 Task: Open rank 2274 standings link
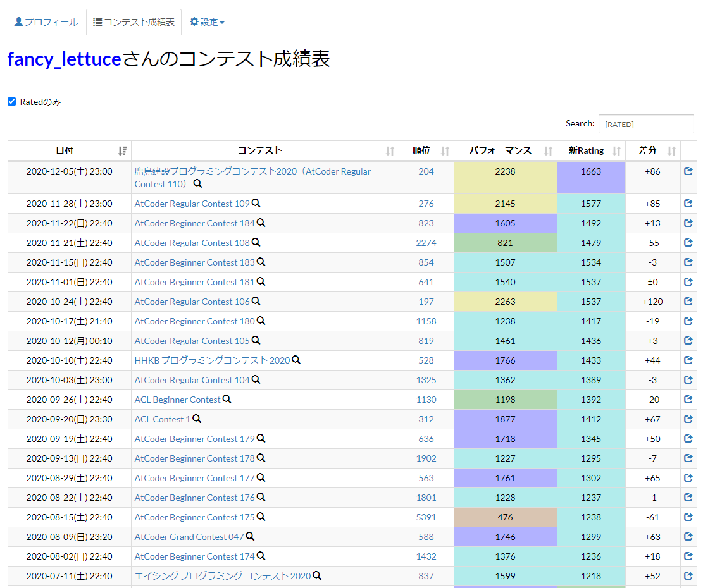click(x=426, y=243)
